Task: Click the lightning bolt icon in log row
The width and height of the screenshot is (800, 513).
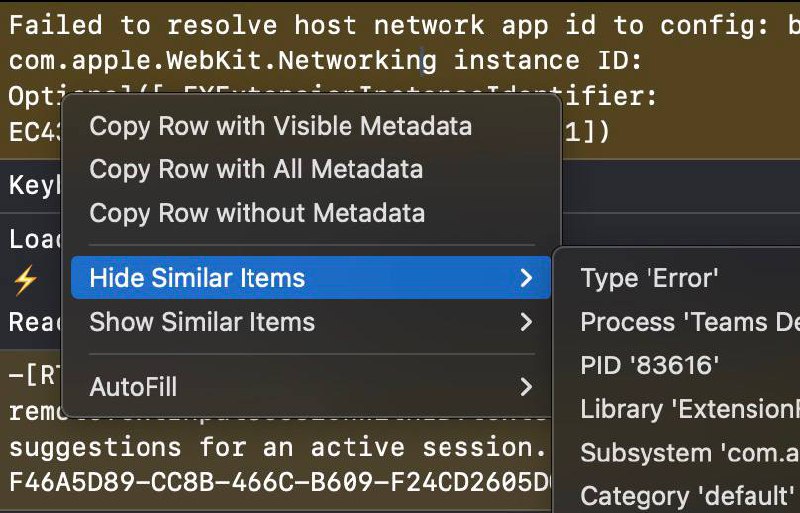Action: 25,280
